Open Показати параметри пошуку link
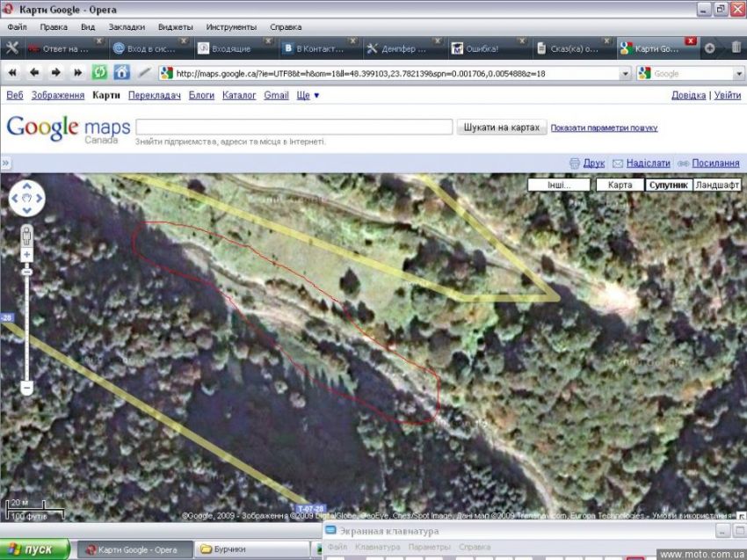The height and width of the screenshot is (560, 747). (x=604, y=127)
